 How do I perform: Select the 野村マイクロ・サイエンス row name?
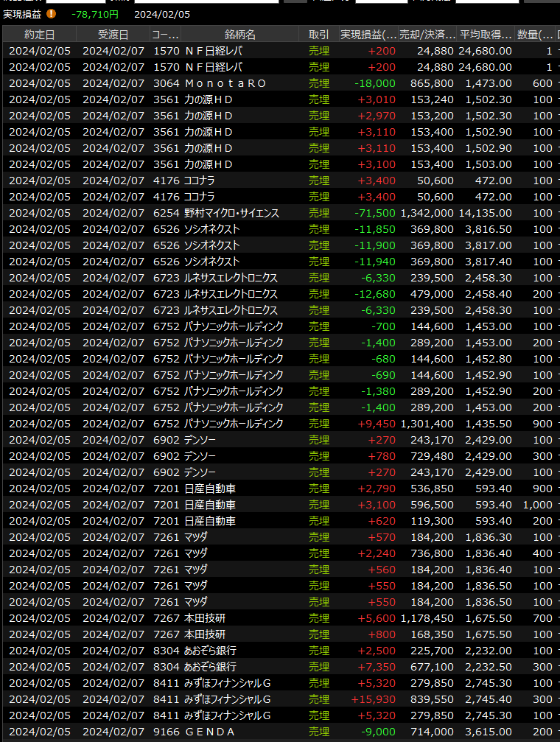pyautogui.click(x=231, y=213)
